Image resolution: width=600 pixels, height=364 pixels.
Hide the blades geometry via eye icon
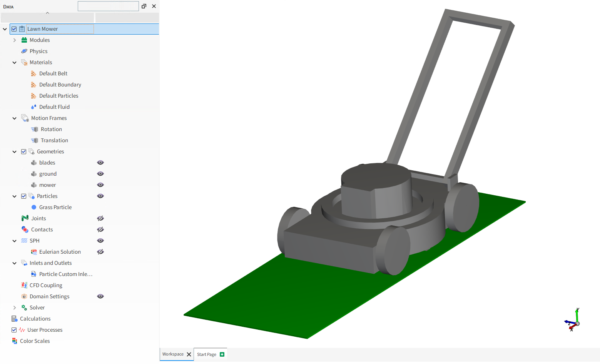point(100,163)
